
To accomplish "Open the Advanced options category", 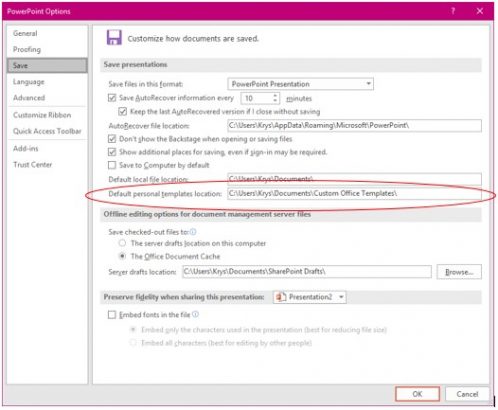I will pyautogui.click(x=29, y=98).
